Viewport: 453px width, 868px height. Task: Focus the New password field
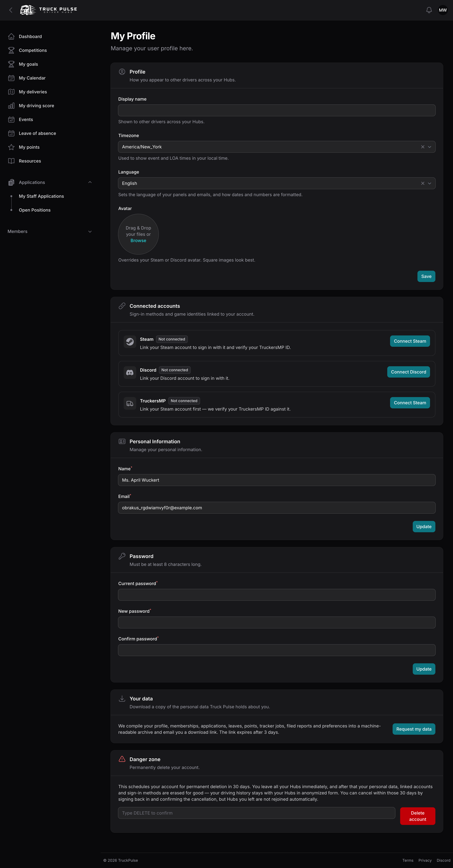(277, 622)
